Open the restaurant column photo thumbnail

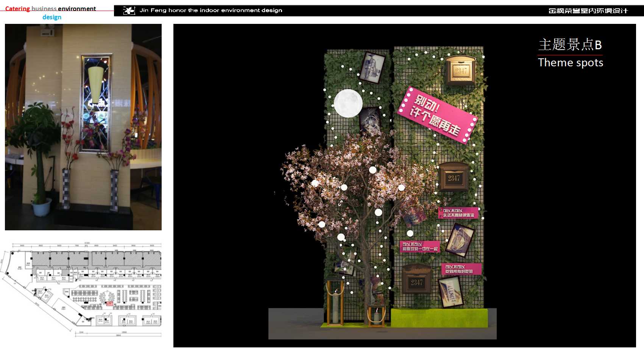(x=83, y=127)
